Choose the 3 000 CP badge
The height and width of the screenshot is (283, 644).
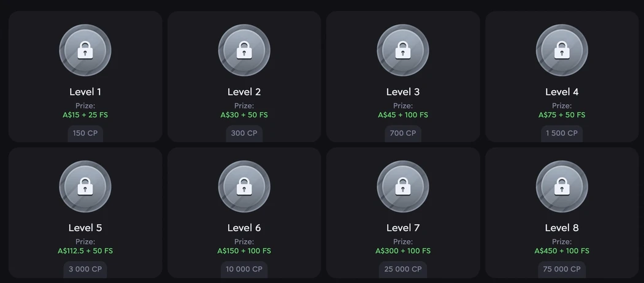point(85,269)
